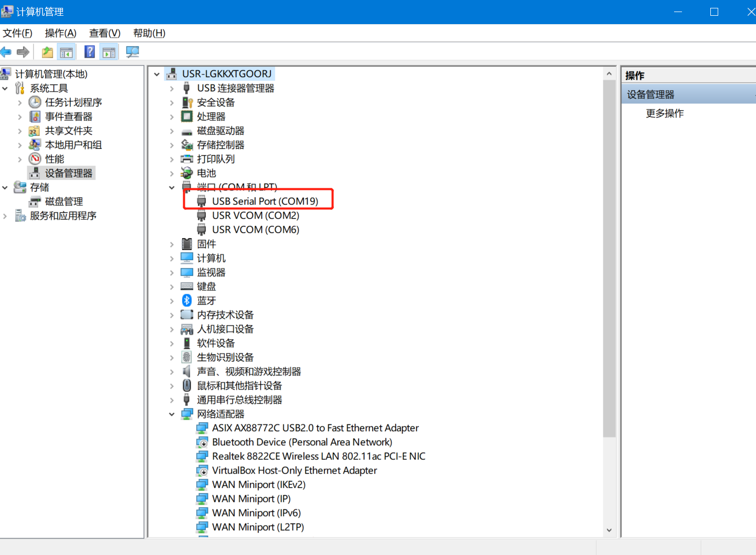The width and height of the screenshot is (756, 555).
Task: Select Realtek 8822CE Wireless LAN adapter
Action: pyautogui.click(x=318, y=456)
